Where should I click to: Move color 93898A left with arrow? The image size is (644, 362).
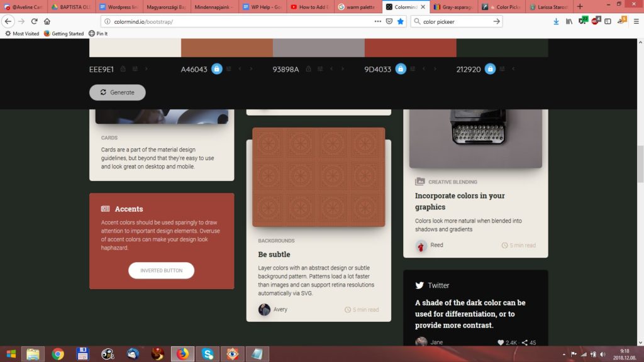click(x=331, y=69)
